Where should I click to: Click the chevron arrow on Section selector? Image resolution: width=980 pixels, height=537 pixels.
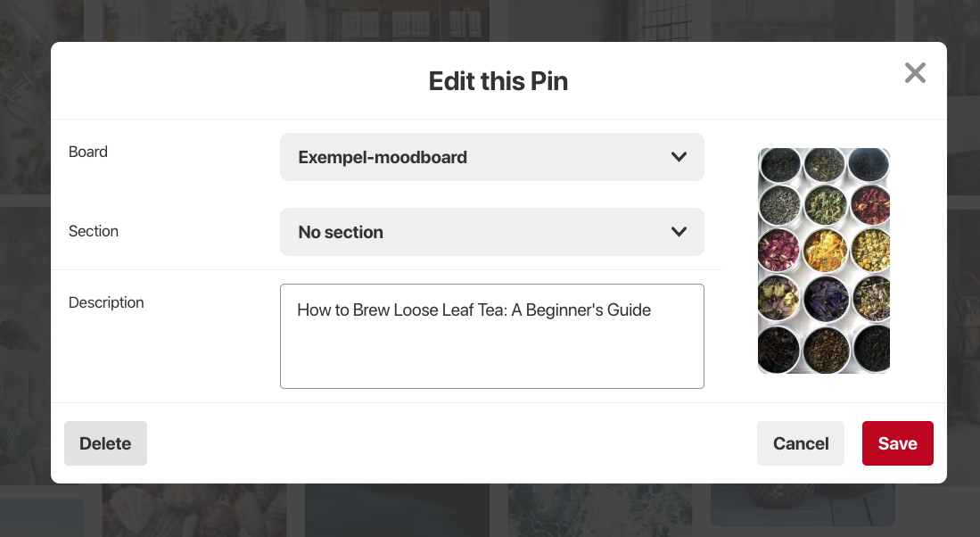pos(679,232)
